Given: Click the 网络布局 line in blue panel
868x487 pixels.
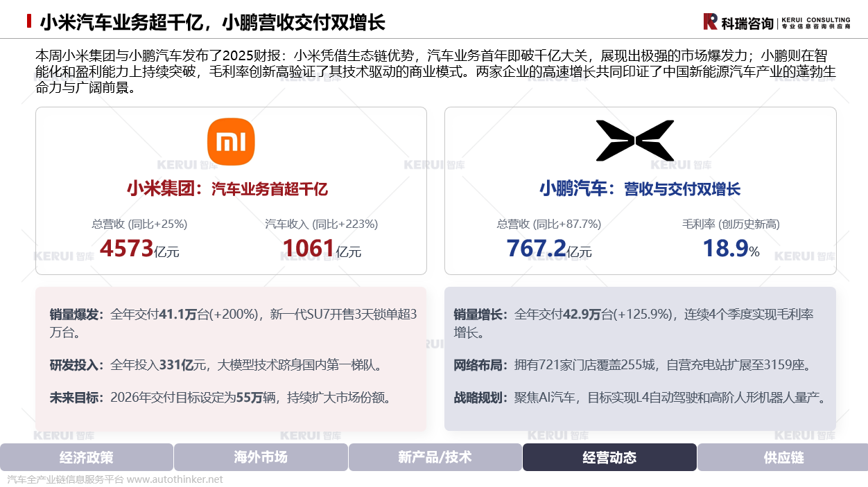Looking at the screenshot, I should coord(632,365).
